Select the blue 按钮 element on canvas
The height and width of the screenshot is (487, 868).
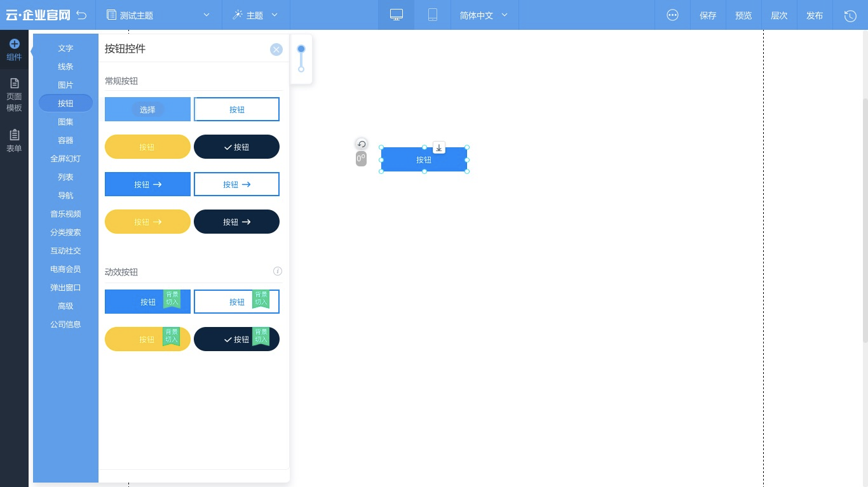click(x=424, y=159)
